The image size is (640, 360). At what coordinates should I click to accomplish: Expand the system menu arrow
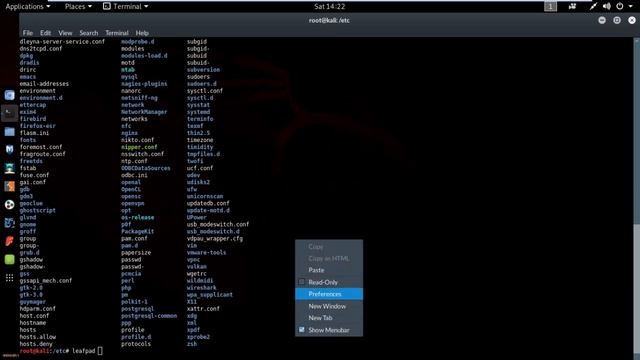(631, 7)
